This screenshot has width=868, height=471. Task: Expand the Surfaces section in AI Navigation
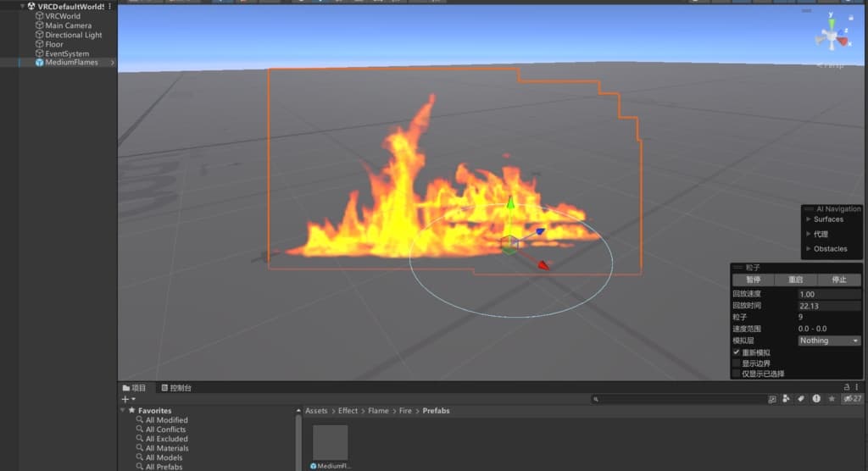(x=808, y=219)
